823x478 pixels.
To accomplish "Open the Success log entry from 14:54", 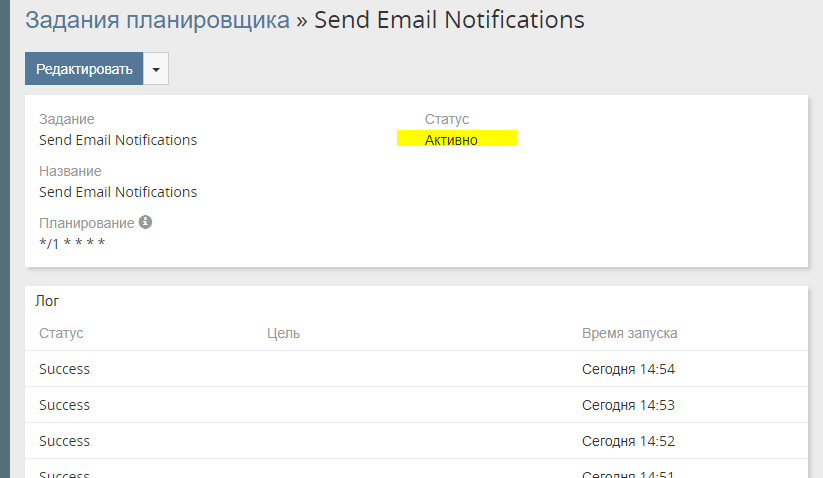I will click(64, 369).
